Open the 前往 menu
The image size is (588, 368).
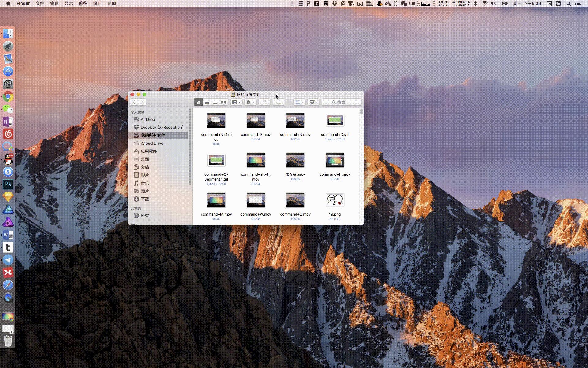tap(83, 3)
